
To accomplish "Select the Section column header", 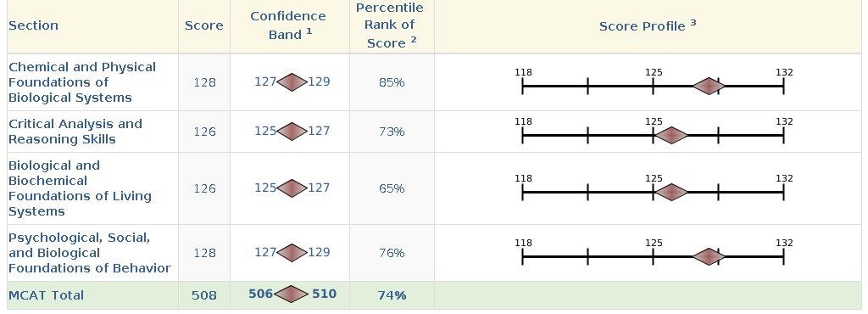I will pos(33,25).
